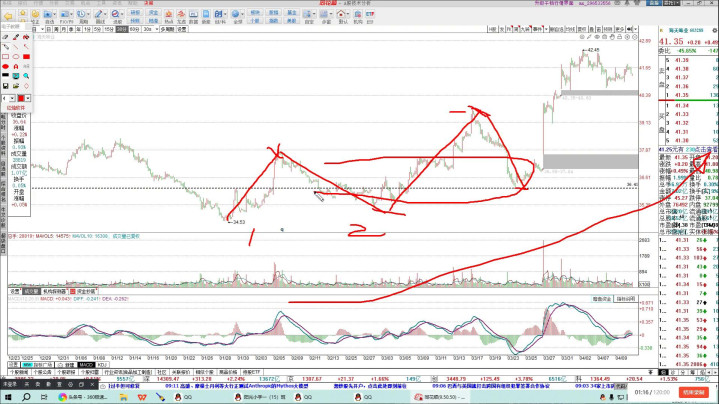Pick the arrow drawing tool
The image size is (719, 404).
pos(26,47)
